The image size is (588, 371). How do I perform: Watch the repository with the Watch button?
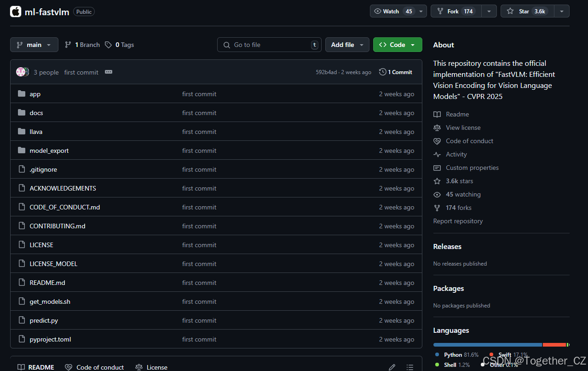[x=393, y=11]
